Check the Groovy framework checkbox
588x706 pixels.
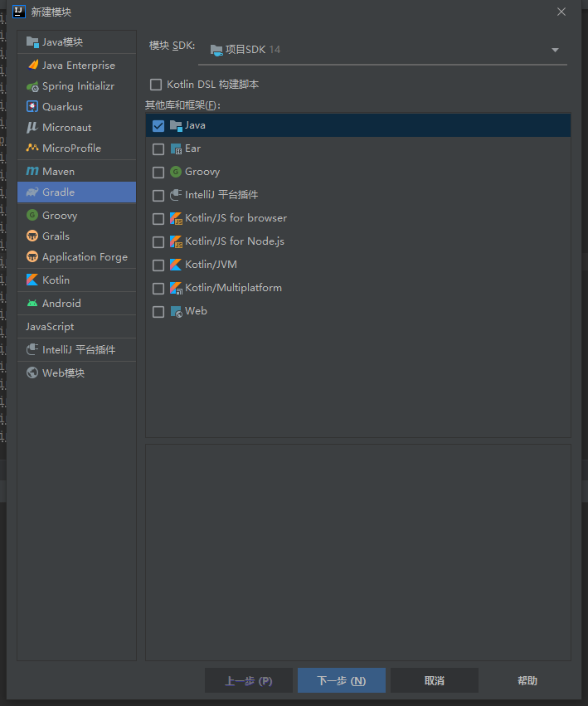point(158,173)
